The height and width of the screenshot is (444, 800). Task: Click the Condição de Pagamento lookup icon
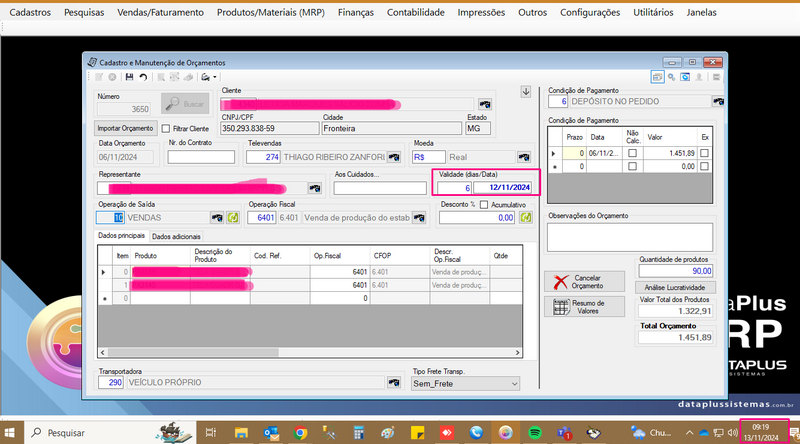pyautogui.click(x=718, y=102)
